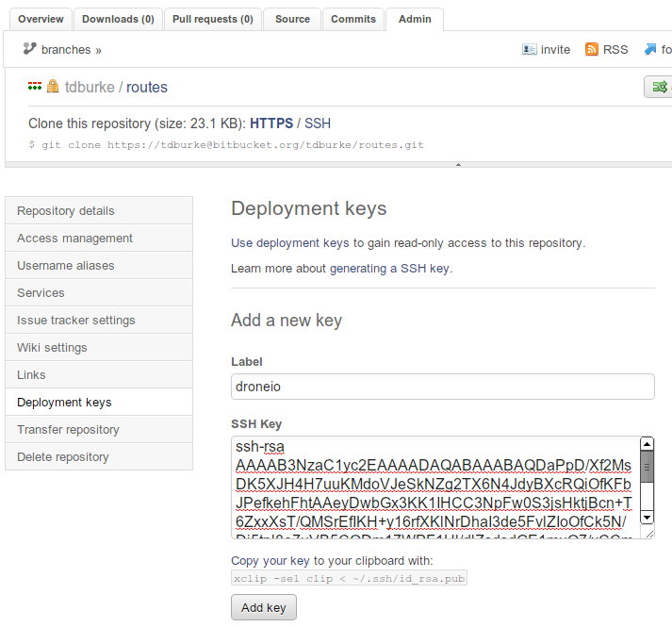Click the Add a new key heading

(287, 321)
